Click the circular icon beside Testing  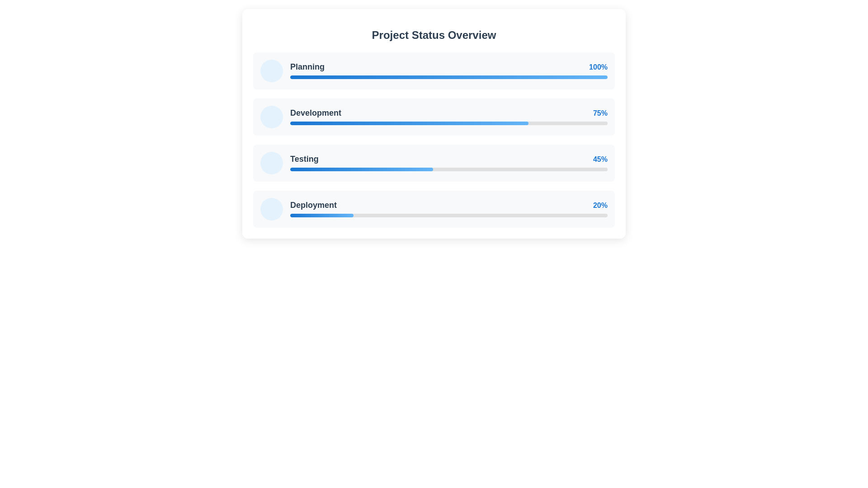point(271,163)
